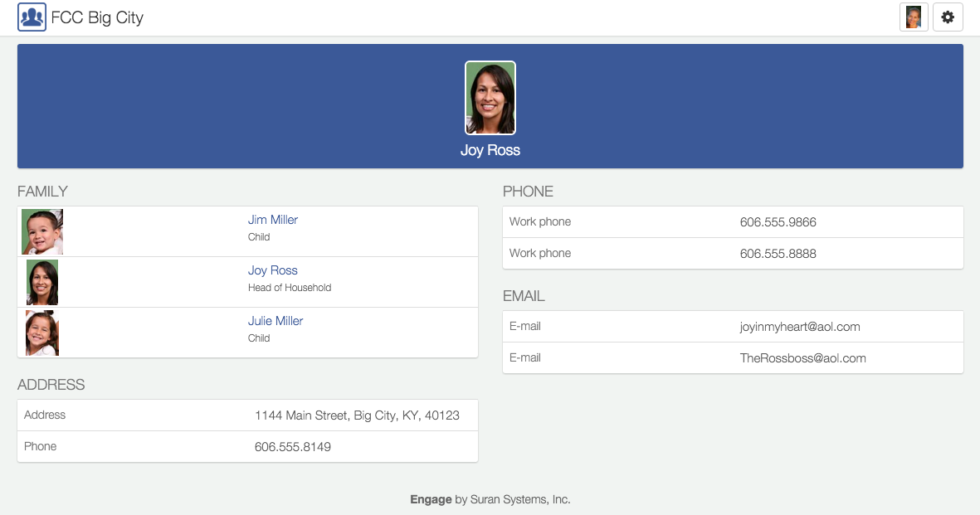Open the user avatar in top bar
Screen dimensions: 980x515
(x=914, y=17)
